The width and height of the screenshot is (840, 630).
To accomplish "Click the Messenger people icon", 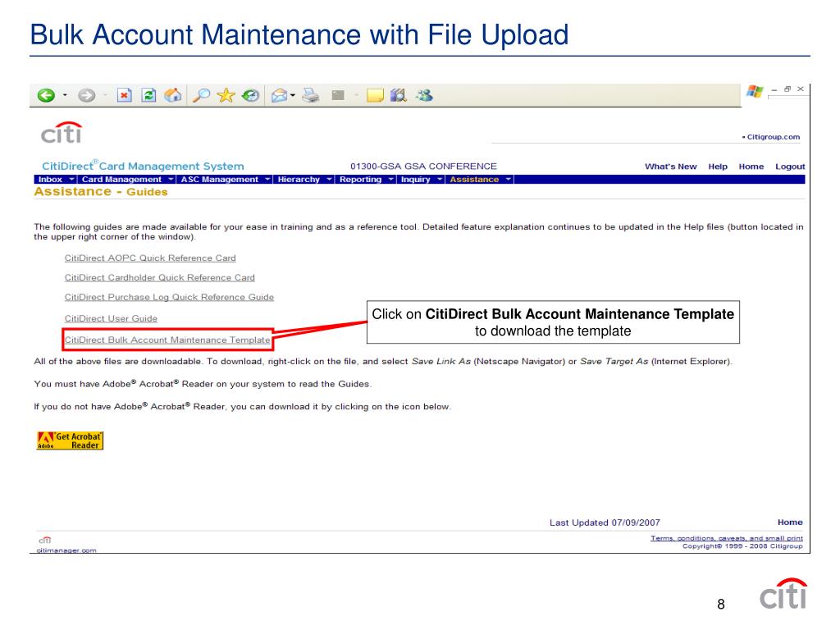I will coord(424,95).
